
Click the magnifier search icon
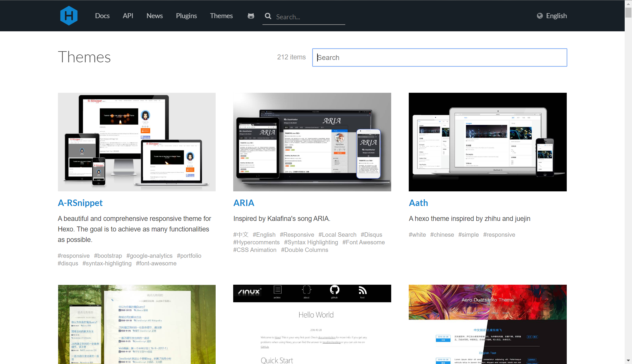(x=268, y=16)
